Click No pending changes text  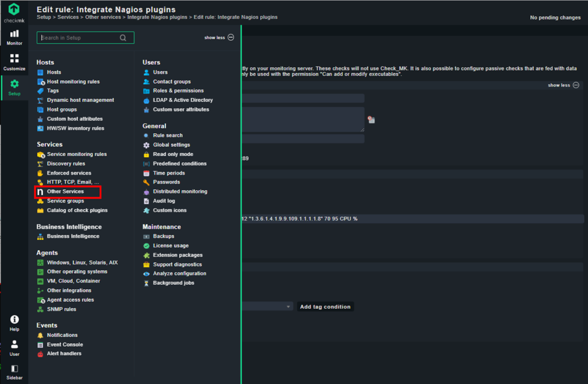click(555, 18)
